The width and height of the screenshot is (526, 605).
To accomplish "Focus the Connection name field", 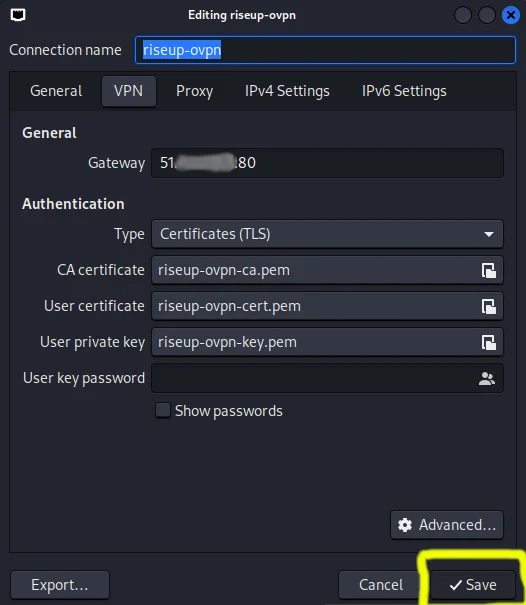I will 325,50.
